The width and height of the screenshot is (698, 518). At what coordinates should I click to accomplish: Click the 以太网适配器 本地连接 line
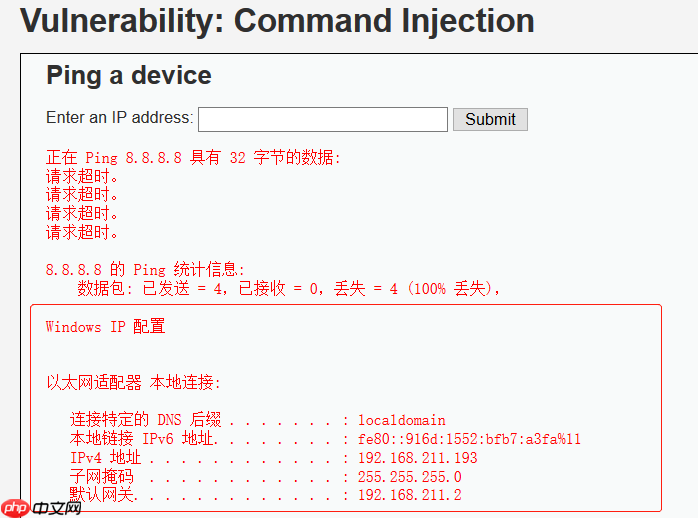coord(133,382)
